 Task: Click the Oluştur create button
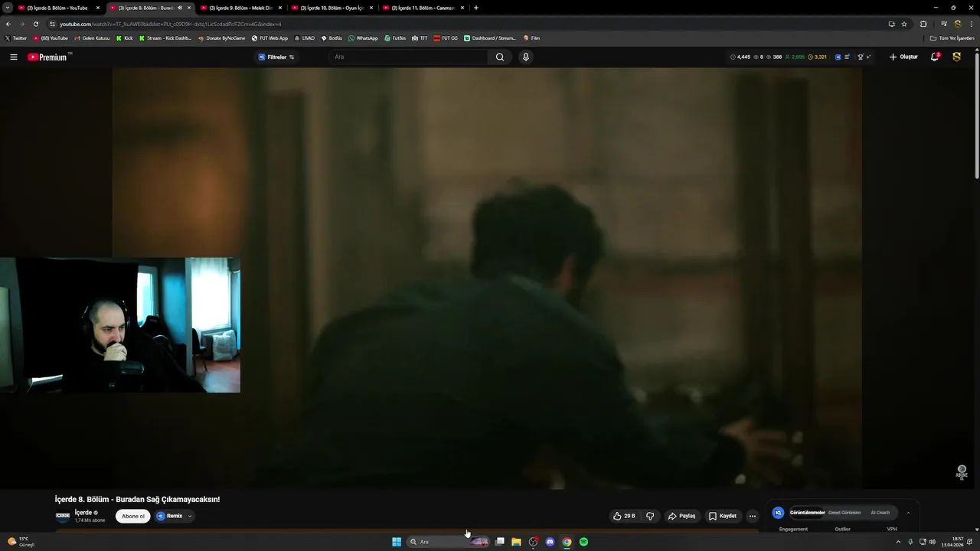click(903, 57)
